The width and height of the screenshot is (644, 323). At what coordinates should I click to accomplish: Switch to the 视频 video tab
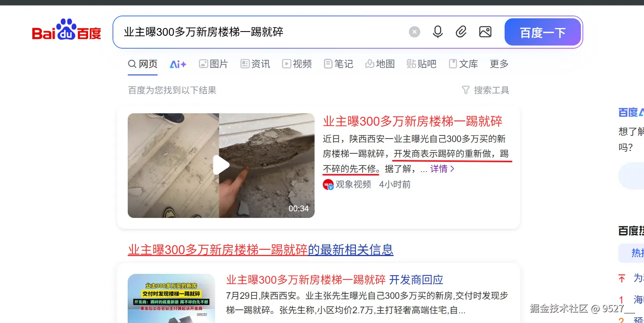[297, 64]
